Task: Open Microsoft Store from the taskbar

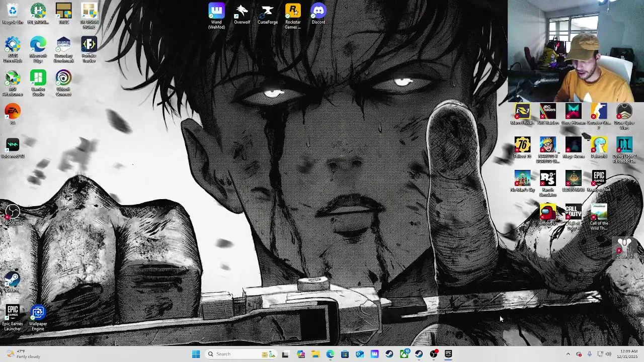Action: coord(345,354)
